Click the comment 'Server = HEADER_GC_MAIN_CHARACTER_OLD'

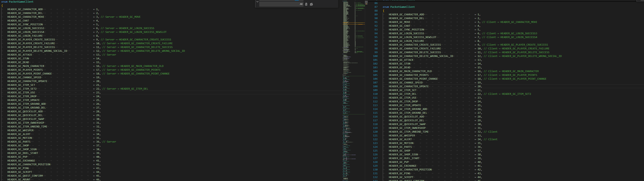pos(133,66)
